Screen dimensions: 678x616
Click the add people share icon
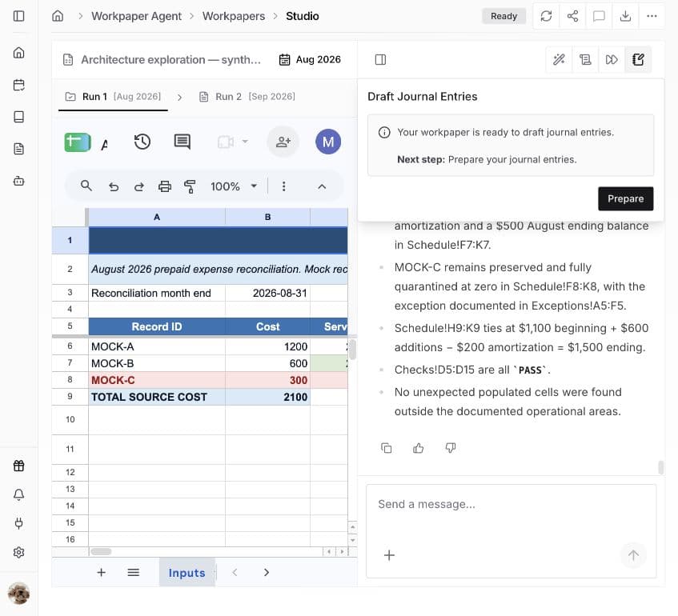click(x=283, y=142)
